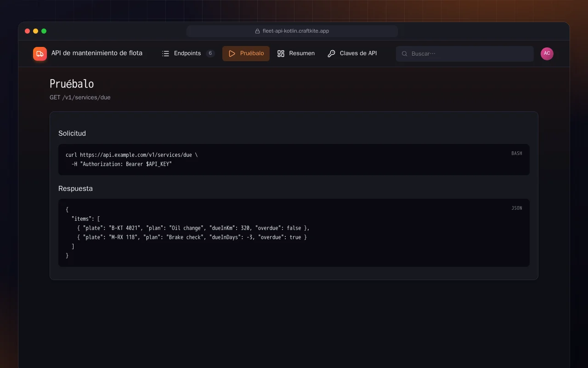Click the Resumen grid icon
The width and height of the screenshot is (588, 368).
281,53
